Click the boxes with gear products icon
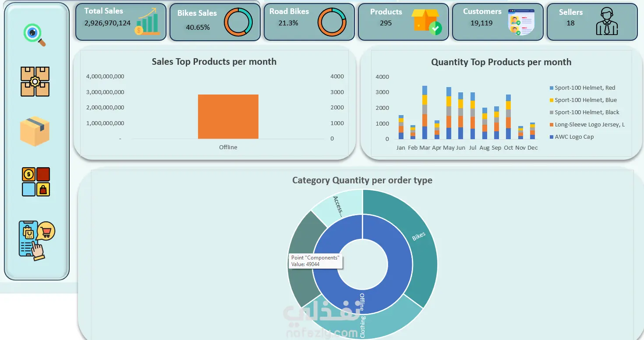The height and width of the screenshot is (340, 644). click(35, 82)
